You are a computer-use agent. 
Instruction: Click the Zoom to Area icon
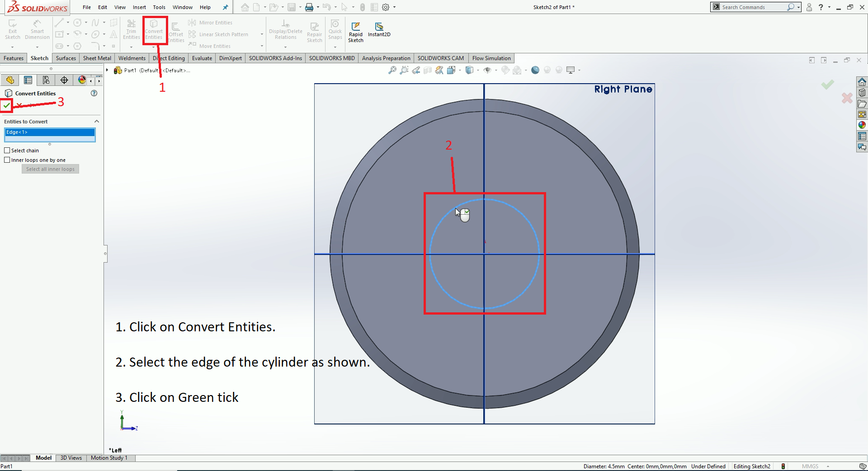404,70
